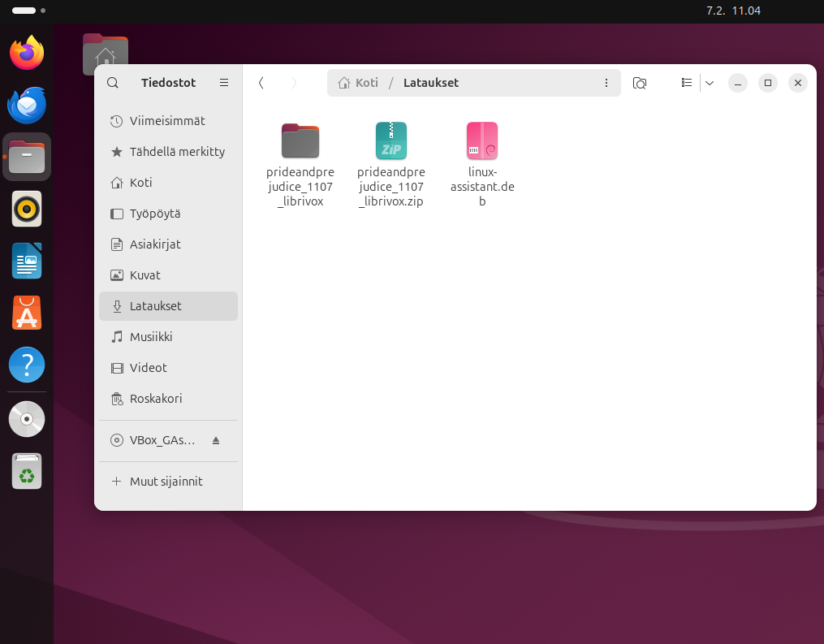This screenshot has height=644, width=824.
Task: Open the prideandprejudice_1107_librivox folder
Action: pos(300,141)
